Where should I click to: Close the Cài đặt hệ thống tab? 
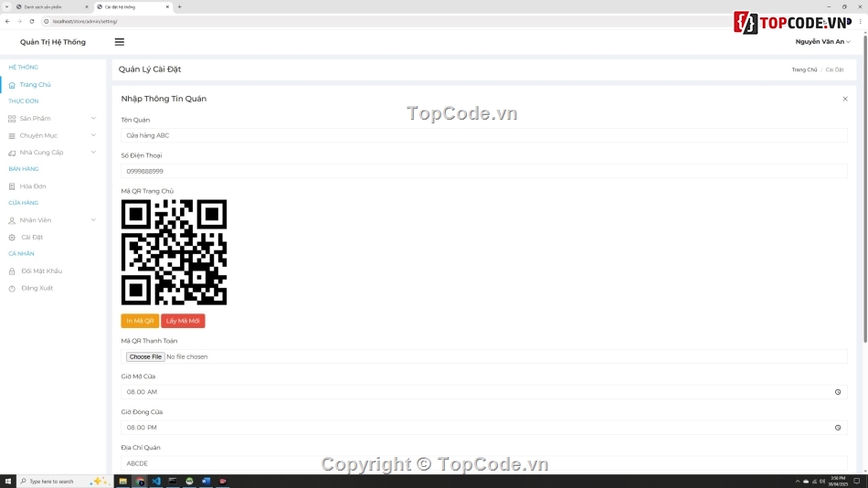click(167, 6)
